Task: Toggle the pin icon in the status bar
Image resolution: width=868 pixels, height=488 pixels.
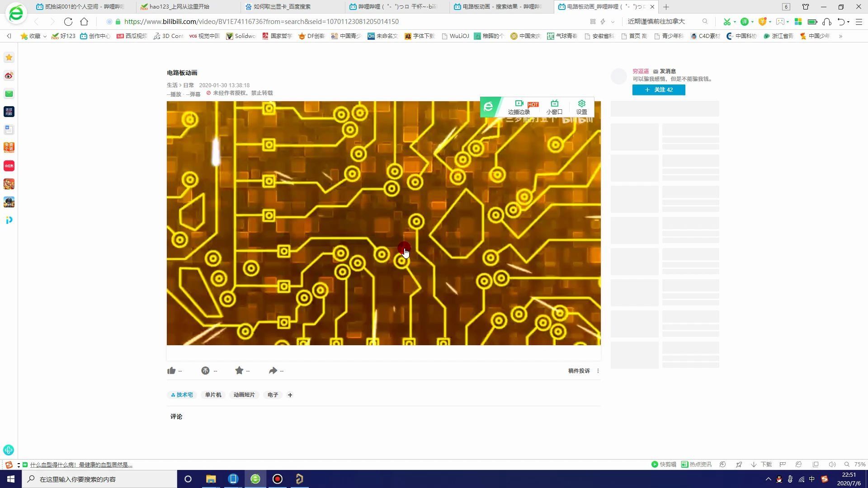Action: coord(740,464)
